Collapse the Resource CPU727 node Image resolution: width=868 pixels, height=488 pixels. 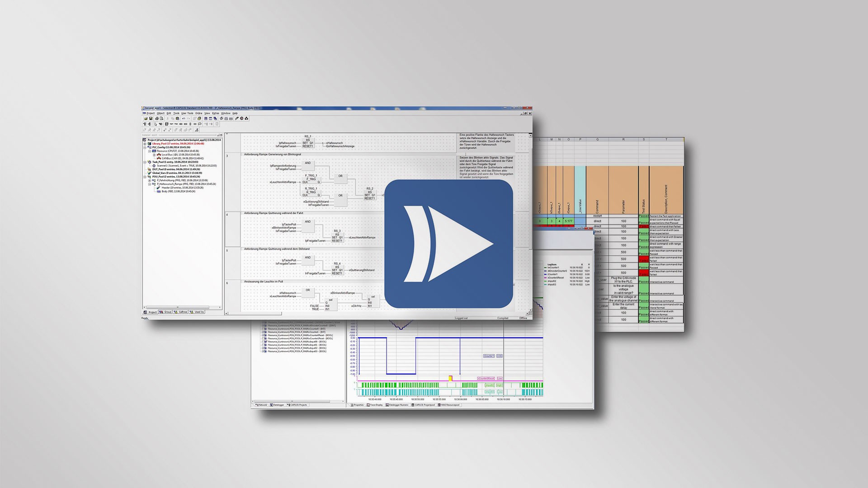coord(150,151)
